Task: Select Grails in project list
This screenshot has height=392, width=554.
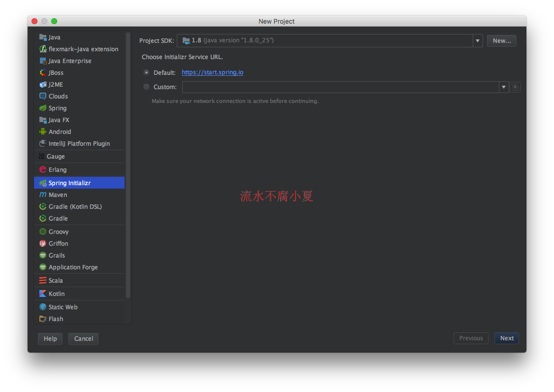Action: coord(79,255)
